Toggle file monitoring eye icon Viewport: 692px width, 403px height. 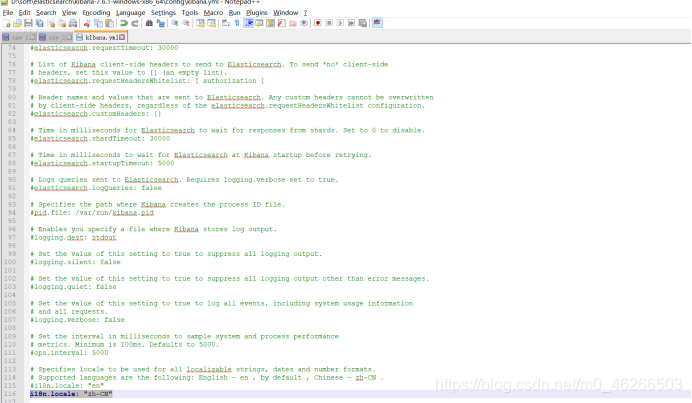coord(304,23)
